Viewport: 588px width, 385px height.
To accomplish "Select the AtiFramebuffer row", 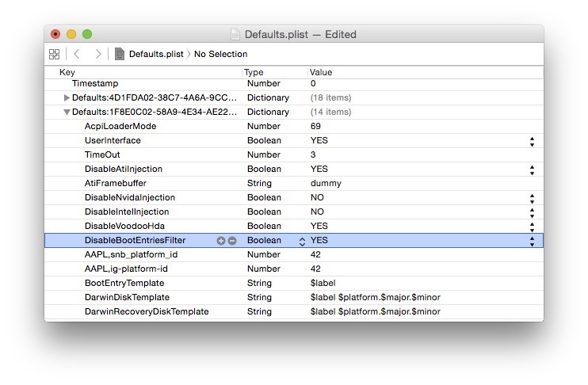I will [116, 184].
